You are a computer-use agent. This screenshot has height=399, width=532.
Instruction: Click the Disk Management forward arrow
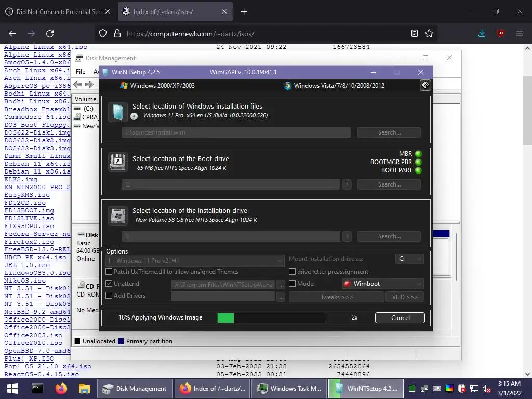coord(89,85)
